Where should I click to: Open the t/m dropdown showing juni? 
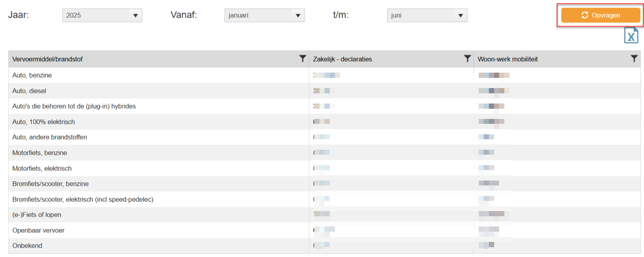(427, 15)
